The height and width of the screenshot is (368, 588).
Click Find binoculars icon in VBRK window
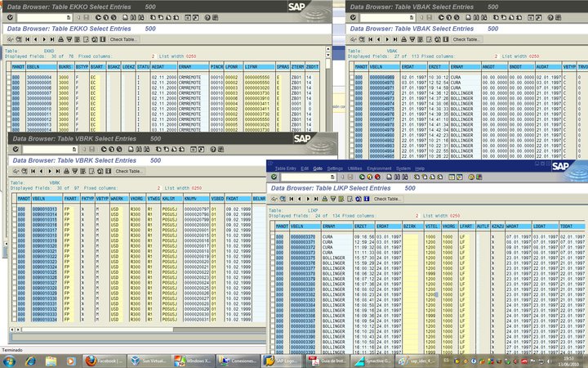coord(139,149)
